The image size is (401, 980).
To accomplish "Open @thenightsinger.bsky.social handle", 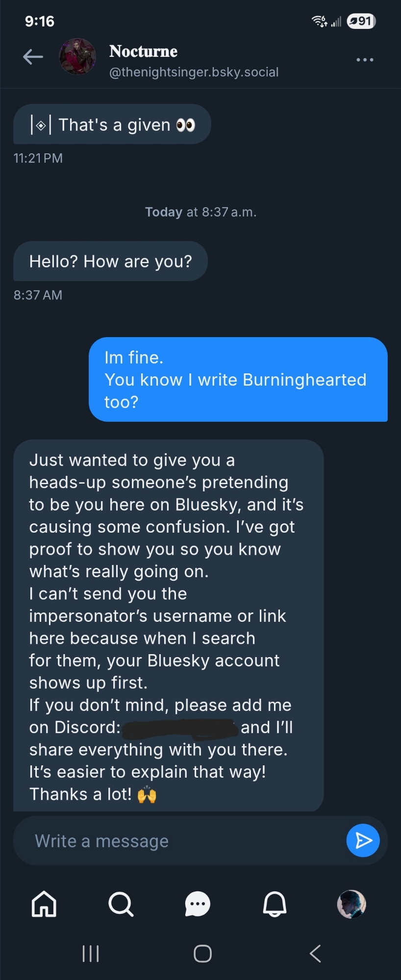I will coord(194,73).
